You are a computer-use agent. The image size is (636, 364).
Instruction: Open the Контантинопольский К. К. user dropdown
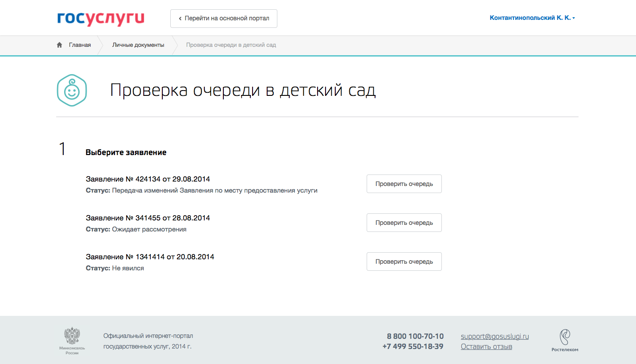[x=532, y=18]
